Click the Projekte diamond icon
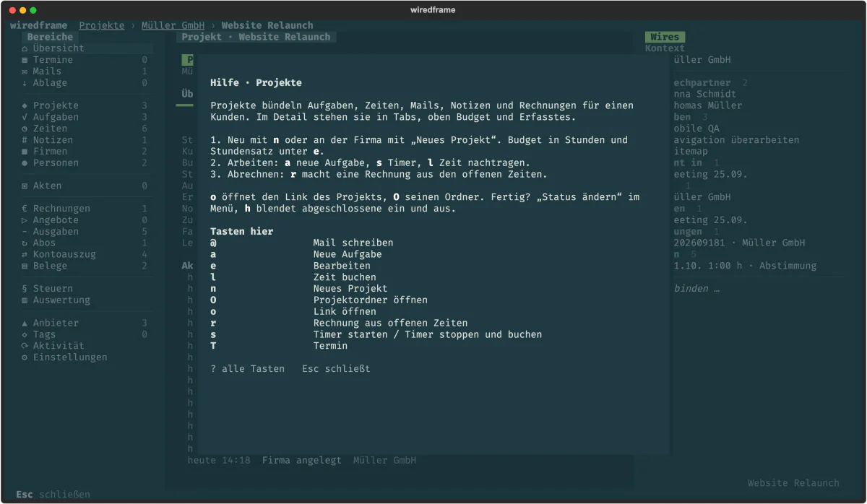This screenshot has height=504, width=867. (x=25, y=105)
